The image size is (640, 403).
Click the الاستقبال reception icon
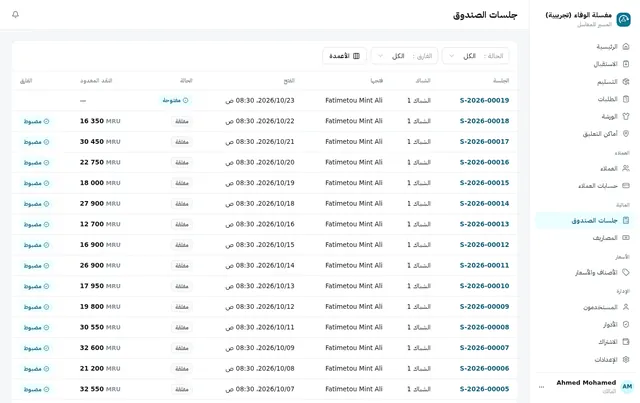click(626, 64)
